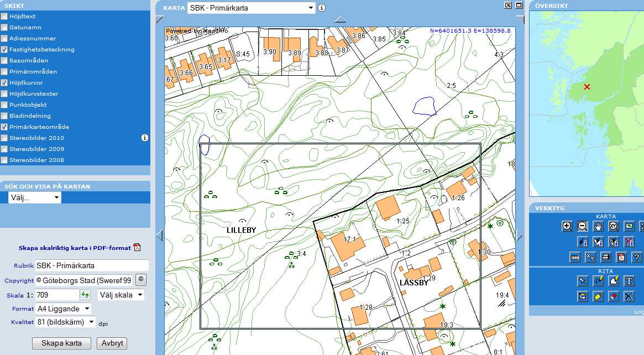Open the 81 (bildskärm) quality dropdown

click(66, 322)
